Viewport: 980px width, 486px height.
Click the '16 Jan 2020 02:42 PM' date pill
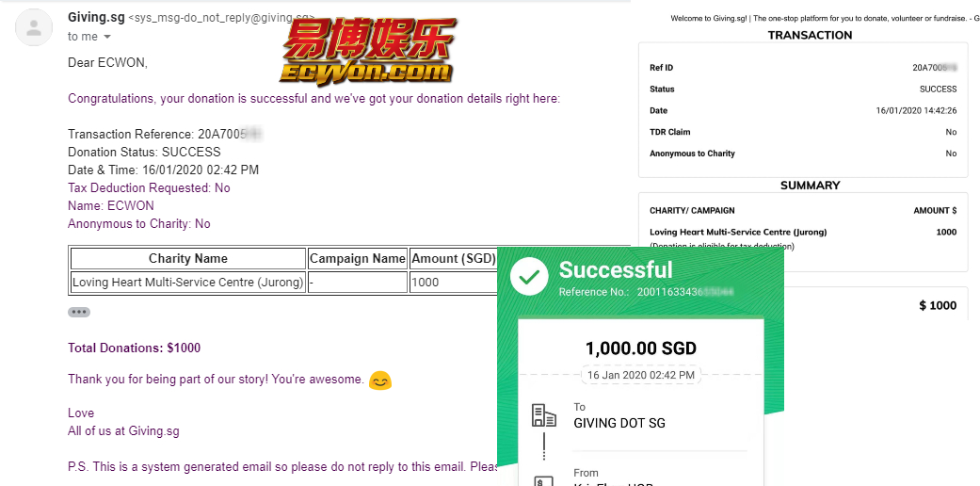pos(641,375)
